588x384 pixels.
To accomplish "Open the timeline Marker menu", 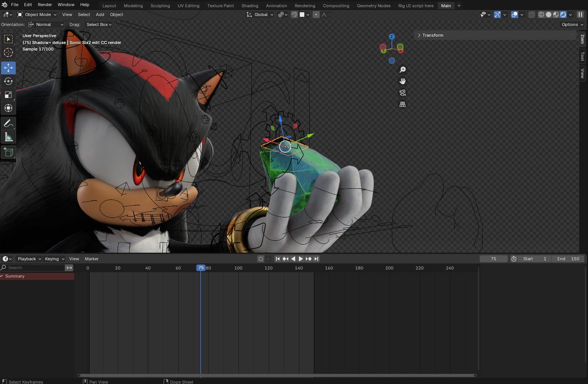I will (x=92, y=259).
